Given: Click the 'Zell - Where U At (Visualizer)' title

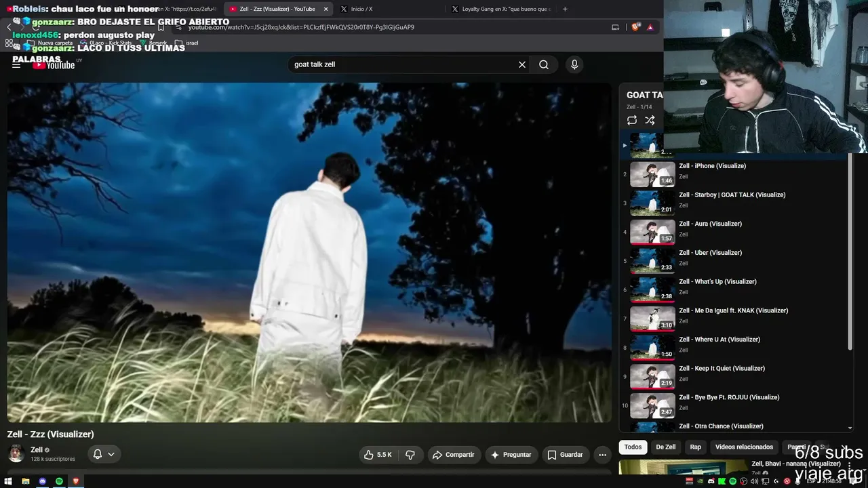Looking at the screenshot, I should (x=719, y=340).
